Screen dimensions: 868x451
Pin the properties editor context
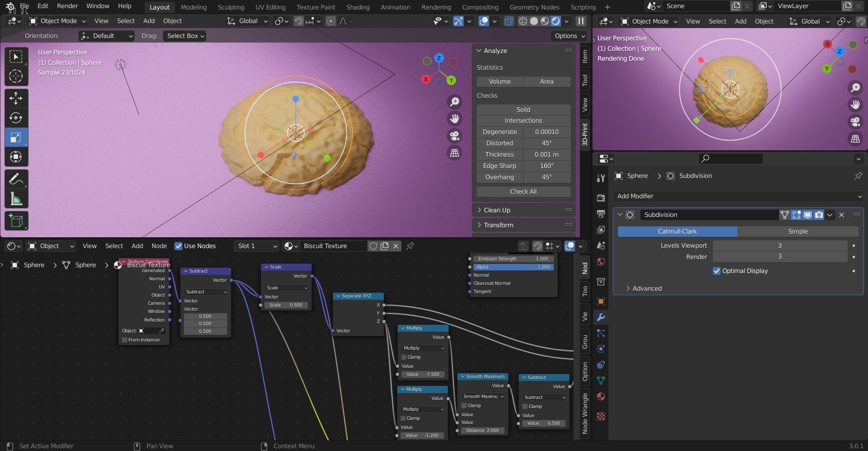coord(858,176)
